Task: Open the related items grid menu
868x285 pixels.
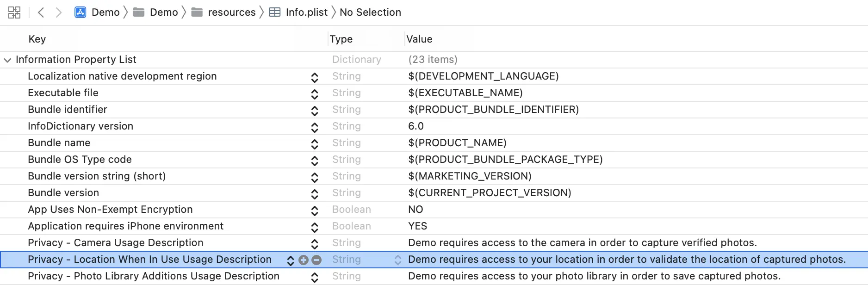Action: pyautogui.click(x=14, y=12)
